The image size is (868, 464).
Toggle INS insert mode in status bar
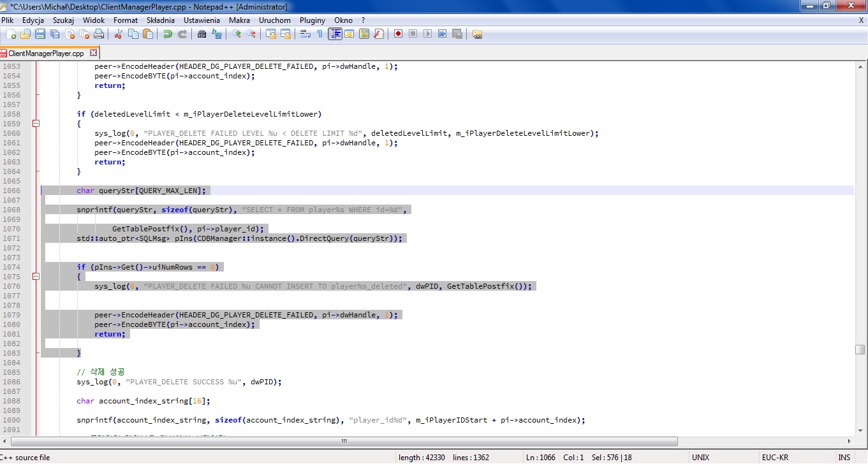pyautogui.click(x=844, y=458)
